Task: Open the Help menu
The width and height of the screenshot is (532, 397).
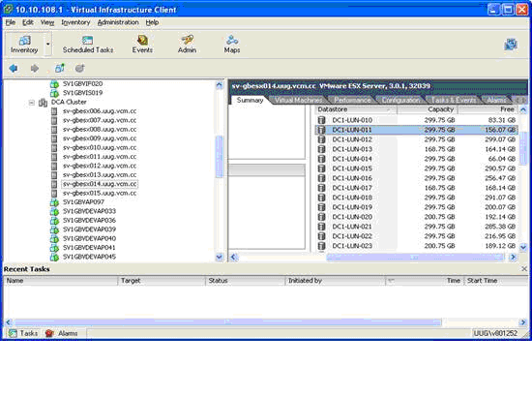Action: (152, 22)
